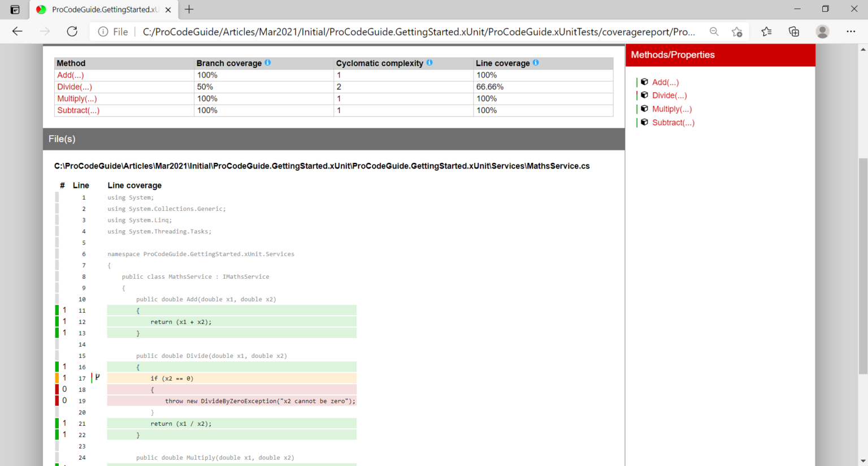Screen dimensions: 868x466
Task: Click the zoom magnifier icon in address bar
Action: [x=714, y=32]
